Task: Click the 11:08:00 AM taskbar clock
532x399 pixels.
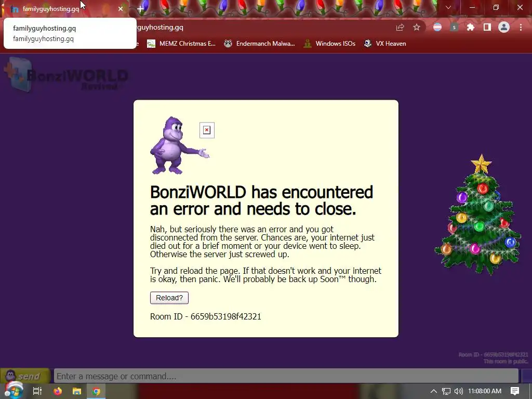Action: tap(485, 391)
